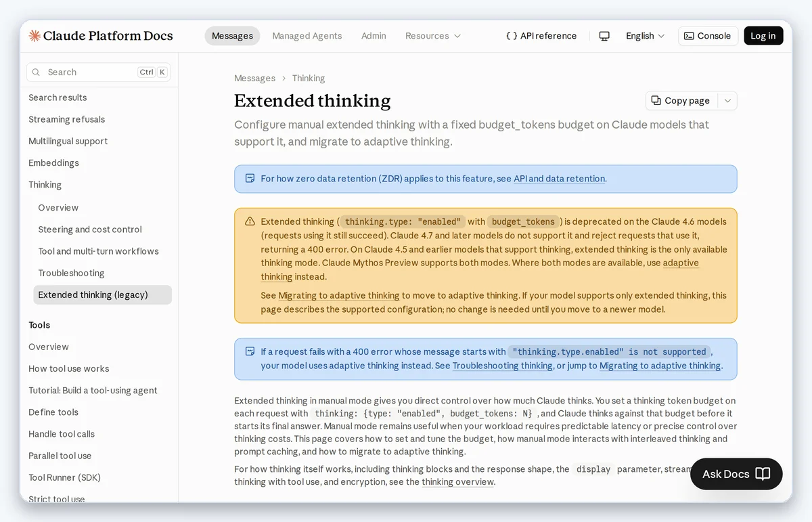The height and width of the screenshot is (522, 812).
Task: Click the warning triangle icon in deprecation notice
Action: click(250, 221)
